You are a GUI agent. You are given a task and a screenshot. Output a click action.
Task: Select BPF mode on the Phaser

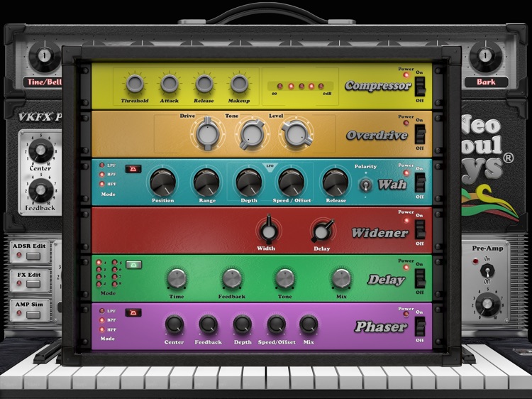click(101, 320)
